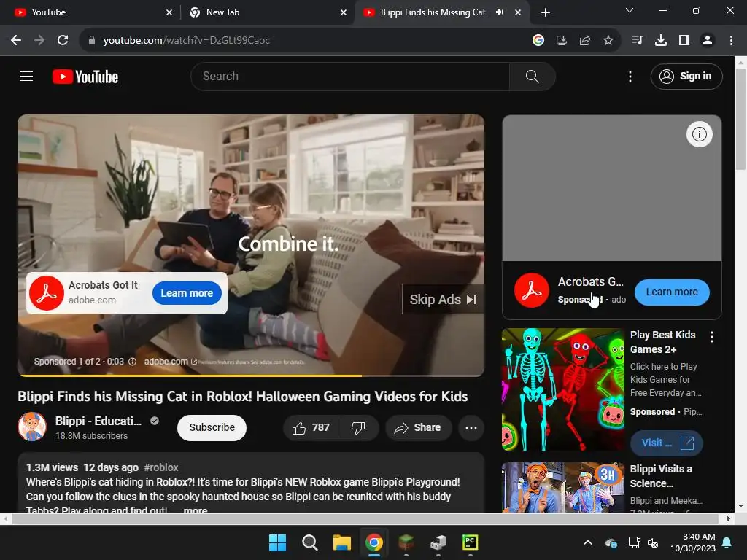Click Learn more in sidebar Acrobat ad

(x=672, y=292)
